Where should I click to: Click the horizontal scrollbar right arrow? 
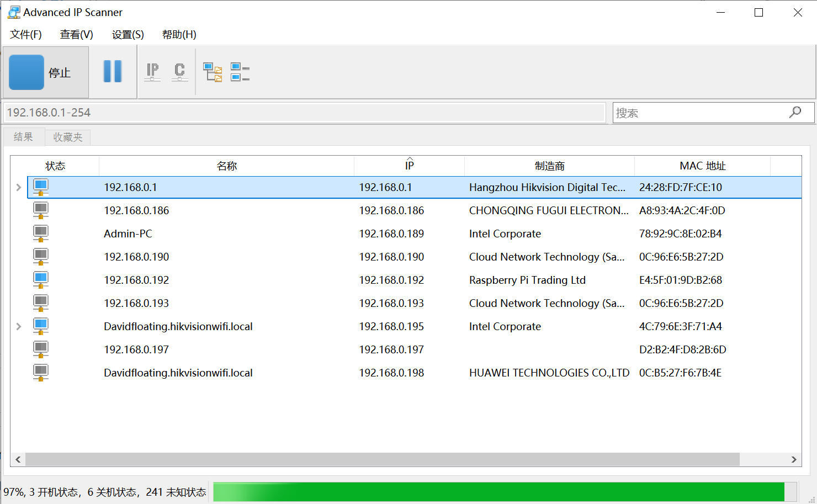coord(794,459)
